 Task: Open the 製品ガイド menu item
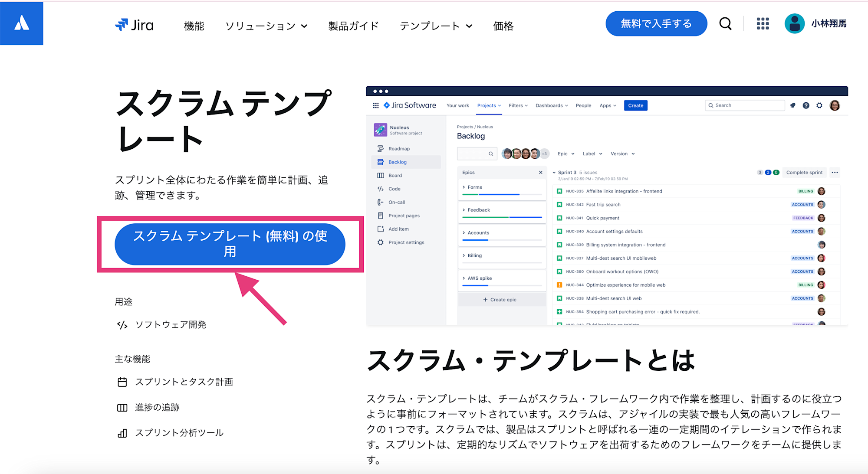click(354, 26)
